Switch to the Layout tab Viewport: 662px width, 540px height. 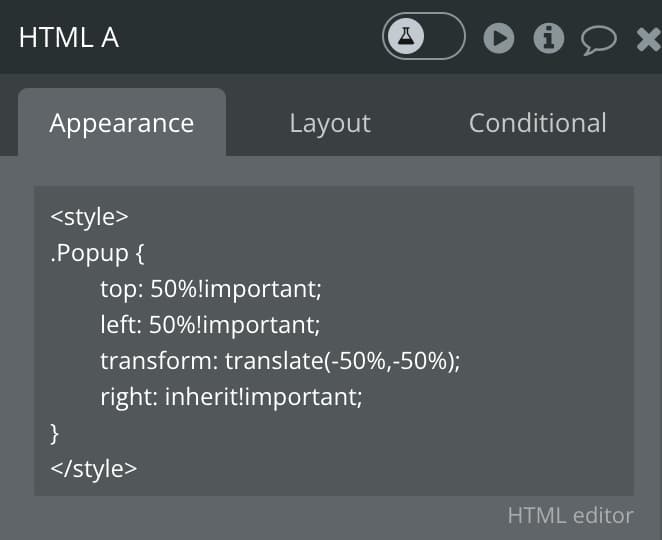coord(330,123)
